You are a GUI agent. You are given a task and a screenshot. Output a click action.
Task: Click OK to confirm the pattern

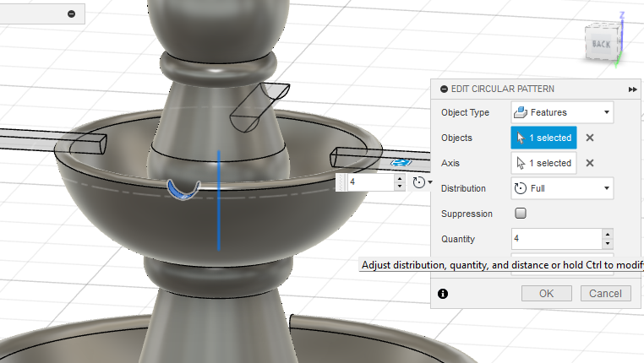pos(547,294)
